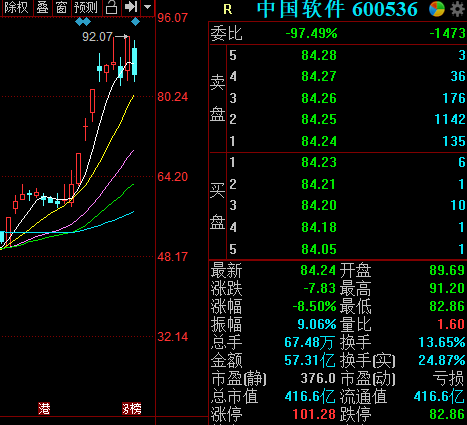Open the settings gear icon
The height and width of the screenshot is (425, 467).
[458, 9]
